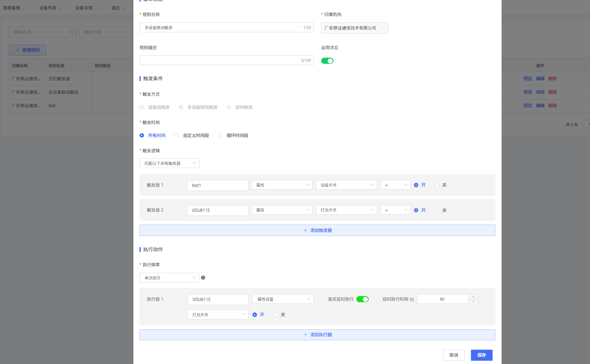
Task: Select 自定义时间段 radio option
Action: coord(177,135)
